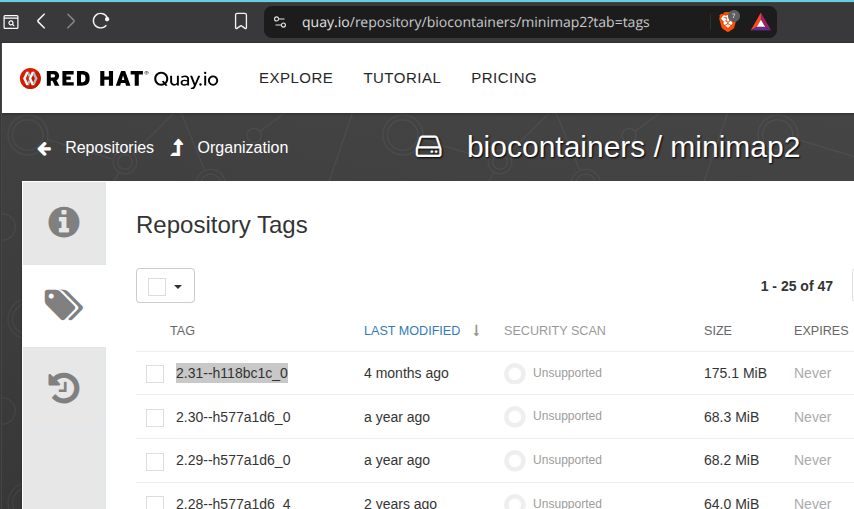Viewport: 854px width, 509px height.
Task: Click tag name 2.30--h577a1d6_0
Action: coord(233,417)
